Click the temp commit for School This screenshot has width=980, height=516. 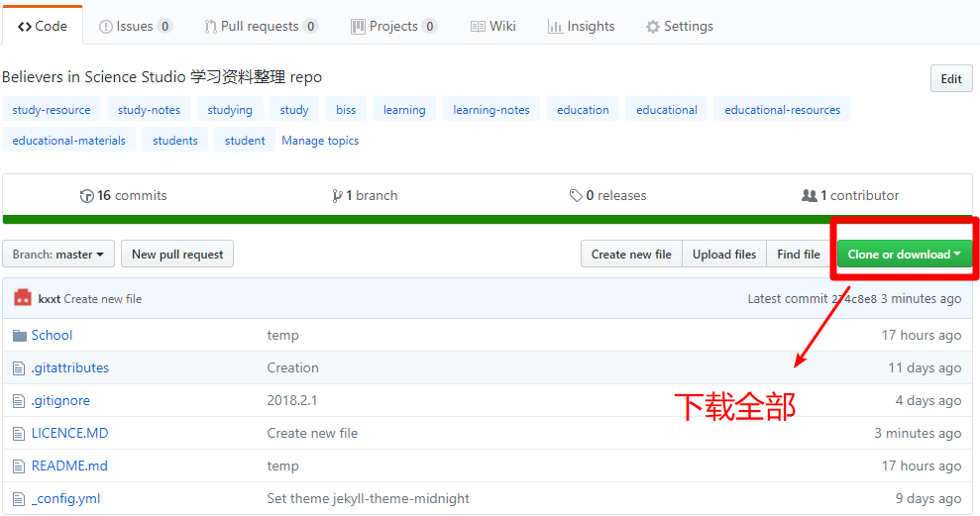coord(282,336)
